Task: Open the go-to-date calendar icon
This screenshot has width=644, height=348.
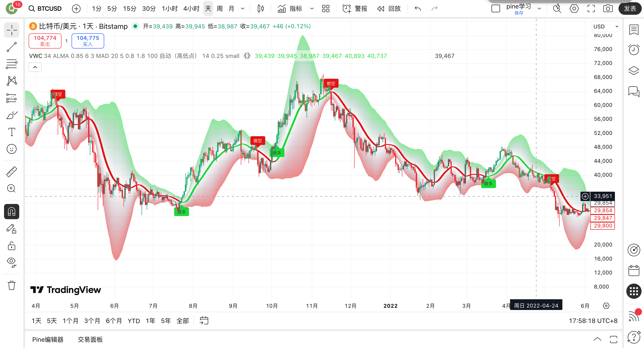Action: tap(204, 320)
